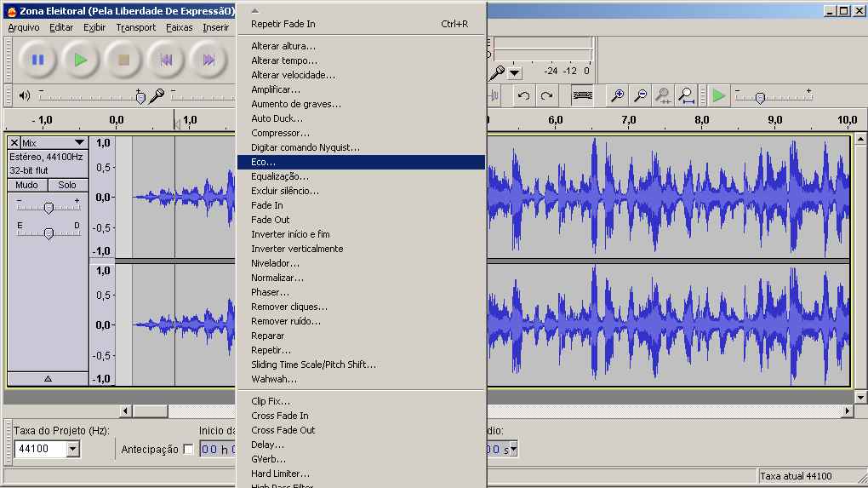Open the selection time format dropdown

(x=513, y=449)
